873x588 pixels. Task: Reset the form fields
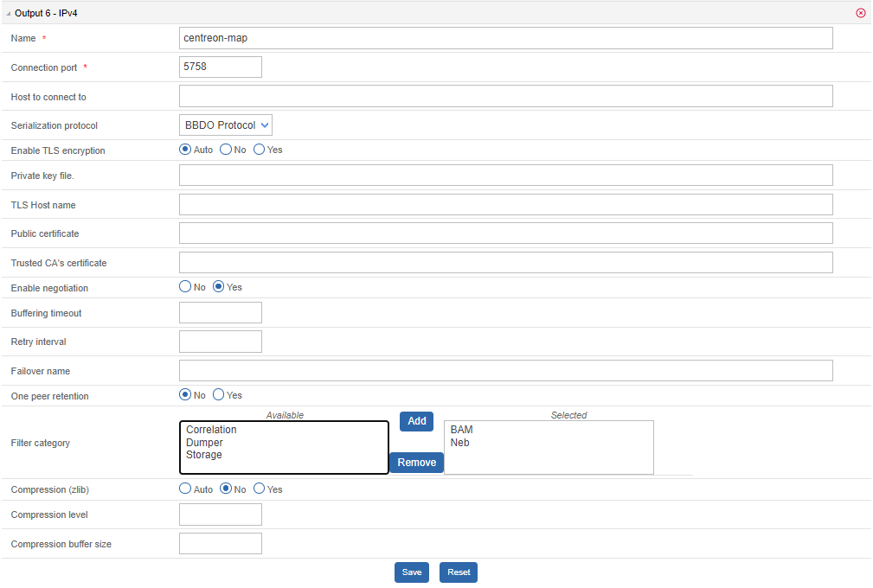(459, 572)
